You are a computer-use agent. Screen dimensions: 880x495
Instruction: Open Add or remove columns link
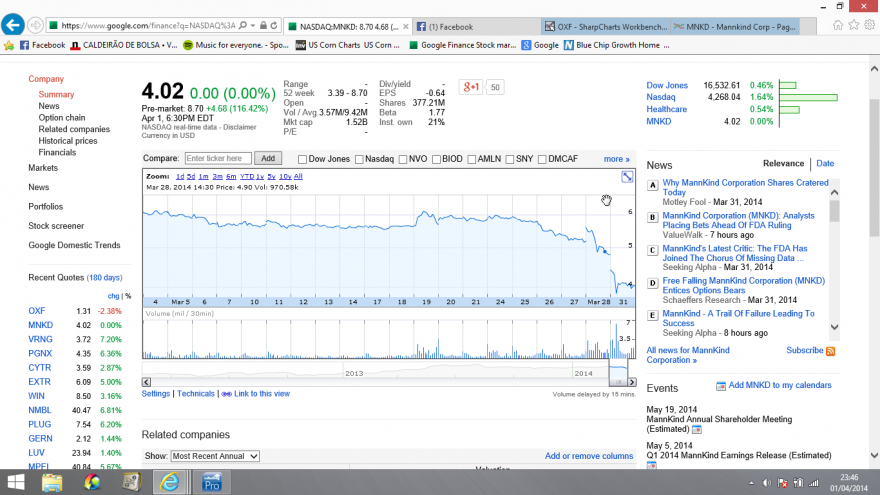(589, 456)
